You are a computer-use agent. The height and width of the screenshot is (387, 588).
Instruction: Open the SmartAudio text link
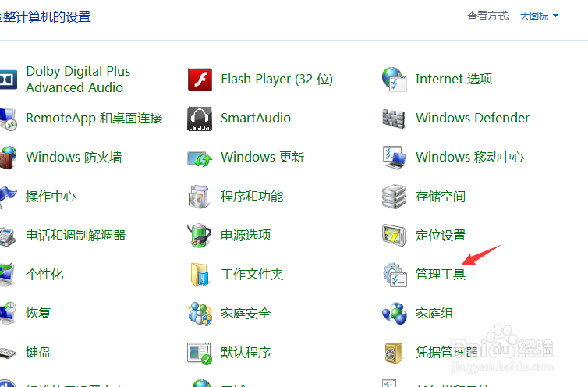[x=256, y=119]
